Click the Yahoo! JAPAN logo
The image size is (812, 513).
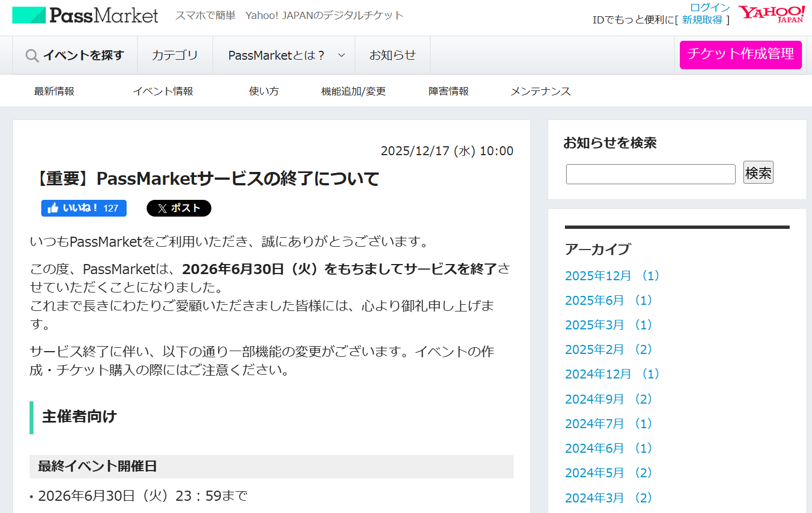(771, 14)
